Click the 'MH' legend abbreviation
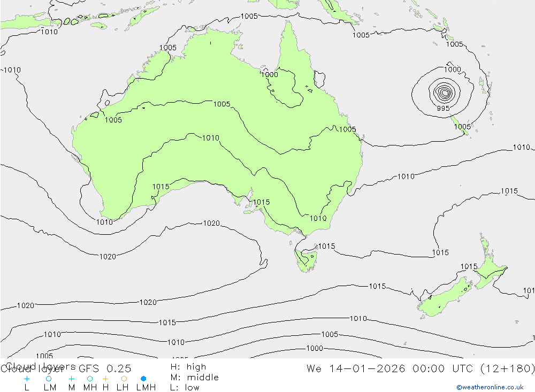The height and width of the screenshot is (392, 535). coord(90,388)
